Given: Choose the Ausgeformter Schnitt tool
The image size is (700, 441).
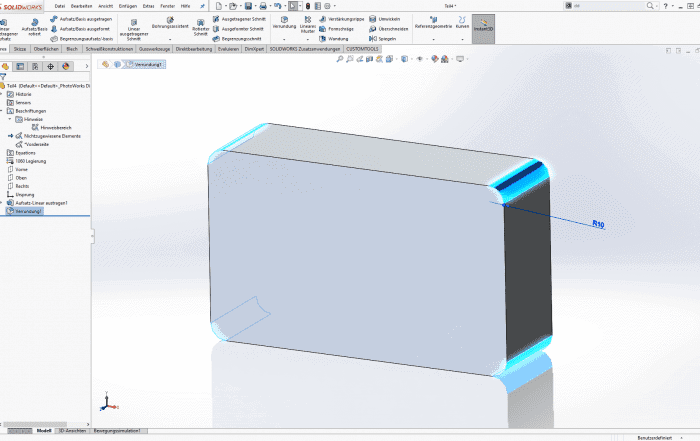Looking at the screenshot, I should pos(238,29).
